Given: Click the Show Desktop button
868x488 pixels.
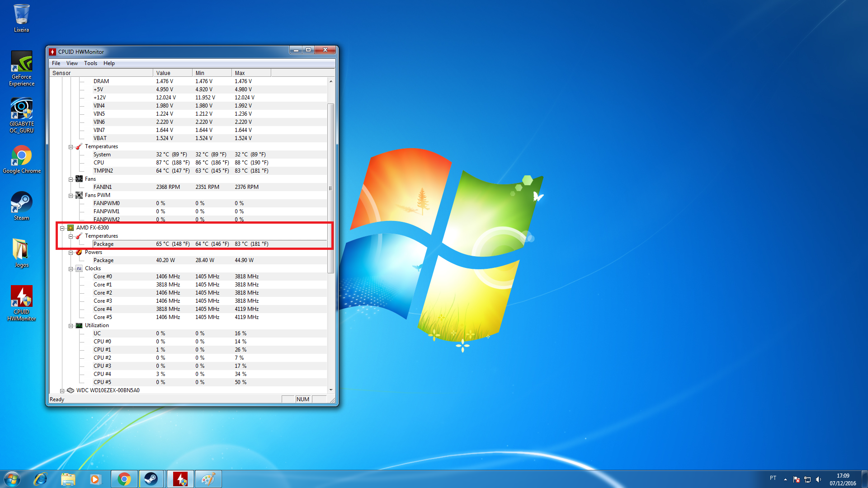Looking at the screenshot, I should (x=864, y=479).
